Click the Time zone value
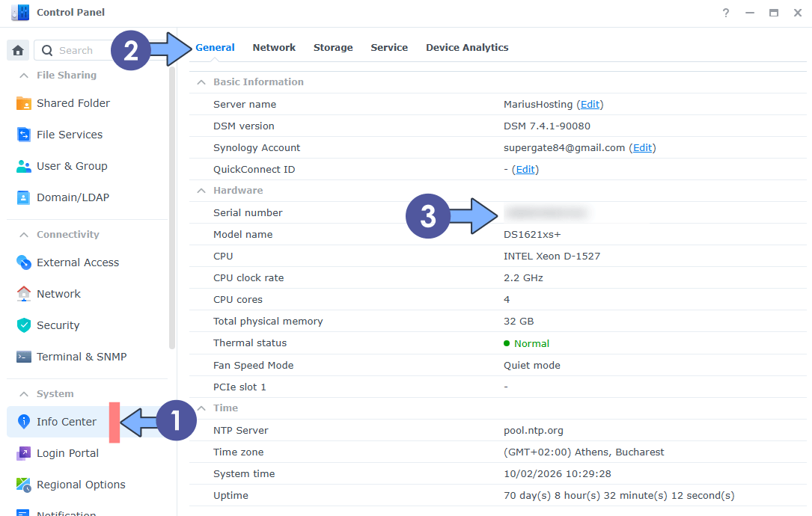This screenshot has width=812, height=516. pos(584,452)
